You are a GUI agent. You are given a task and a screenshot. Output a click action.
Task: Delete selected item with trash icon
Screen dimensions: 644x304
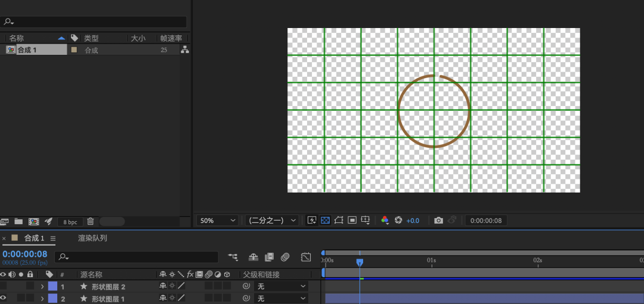pos(91,221)
